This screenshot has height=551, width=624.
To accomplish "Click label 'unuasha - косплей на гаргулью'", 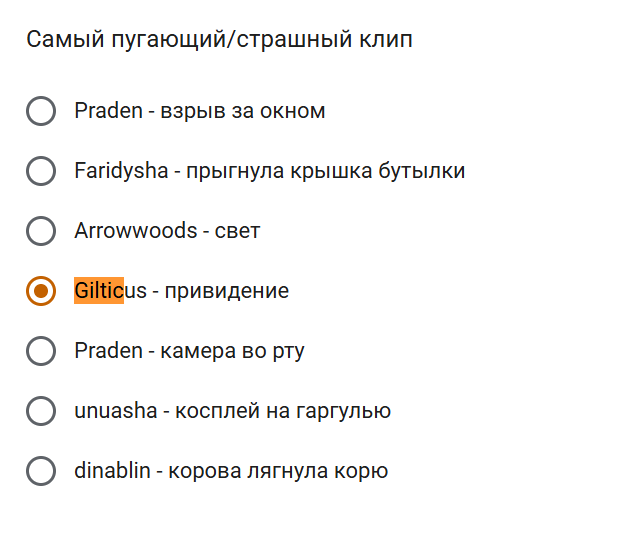I will (x=232, y=411).
